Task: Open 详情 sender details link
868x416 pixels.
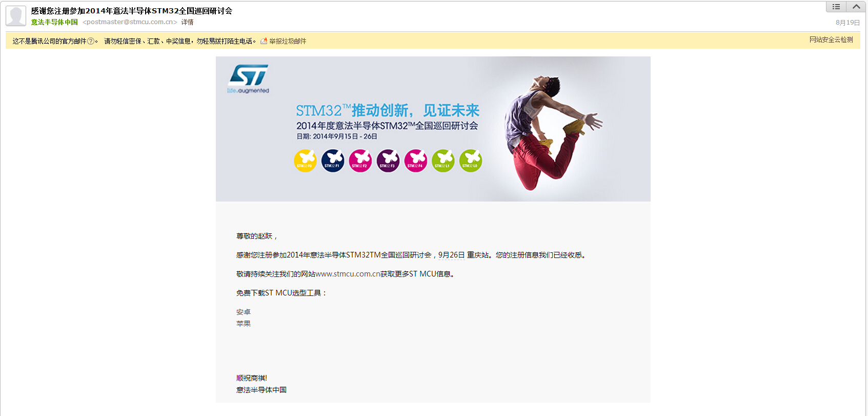Action: click(x=188, y=22)
